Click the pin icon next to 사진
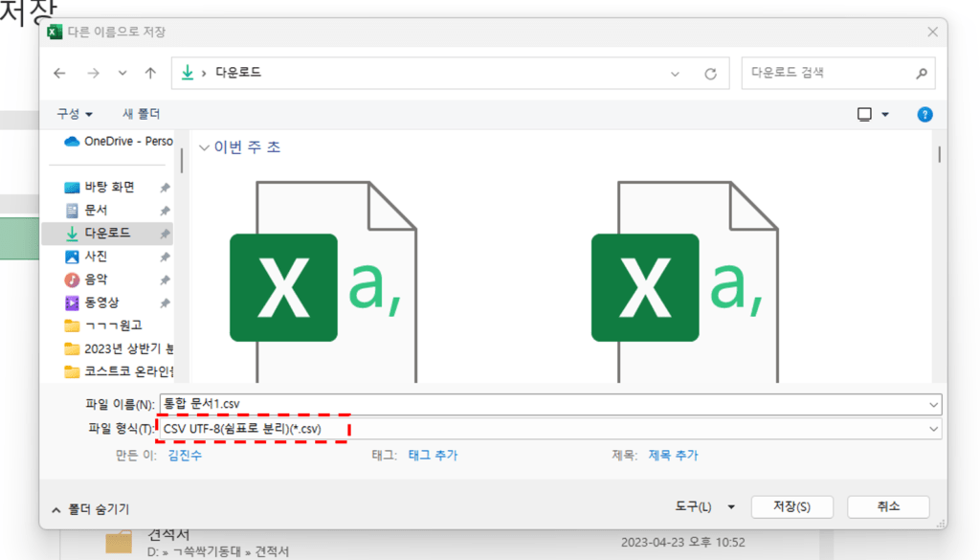980x560 pixels. pyautogui.click(x=165, y=257)
